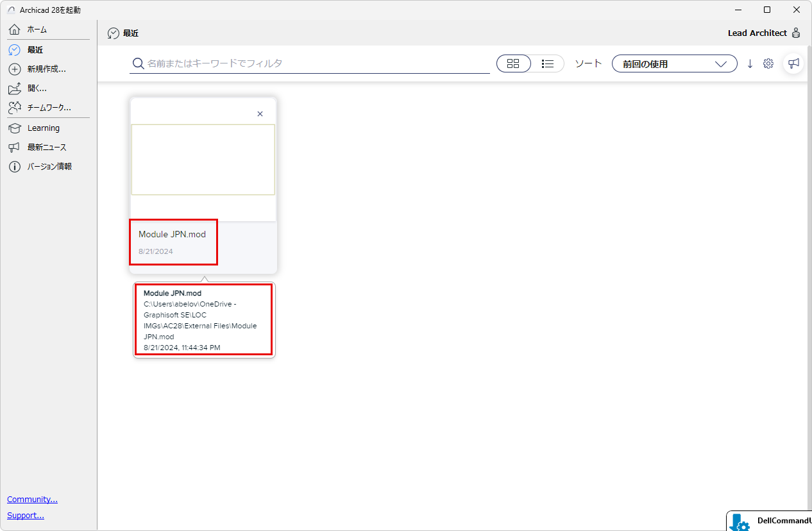Open settings gear next to sort arrow
The image size is (812, 531).
(768, 63)
